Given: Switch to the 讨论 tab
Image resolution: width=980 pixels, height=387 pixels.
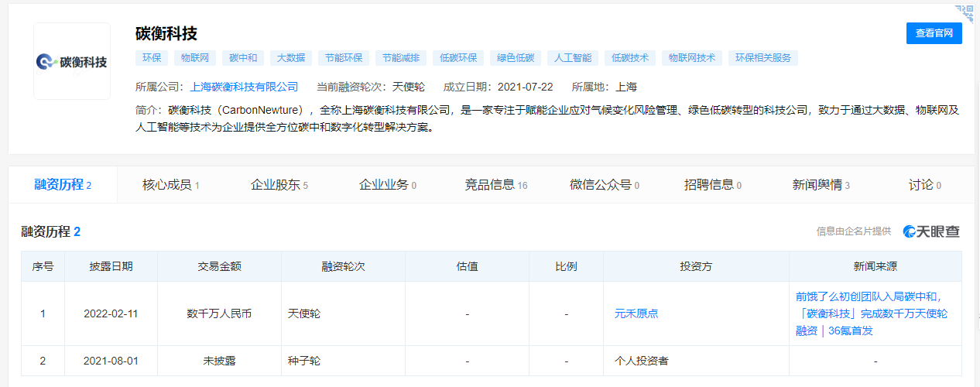Looking at the screenshot, I should click(x=925, y=185).
